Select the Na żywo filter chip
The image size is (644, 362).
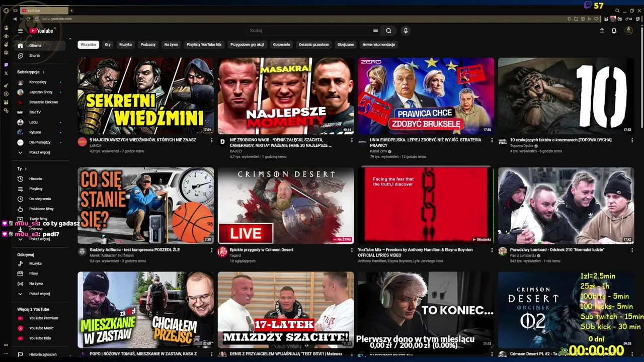tap(171, 44)
